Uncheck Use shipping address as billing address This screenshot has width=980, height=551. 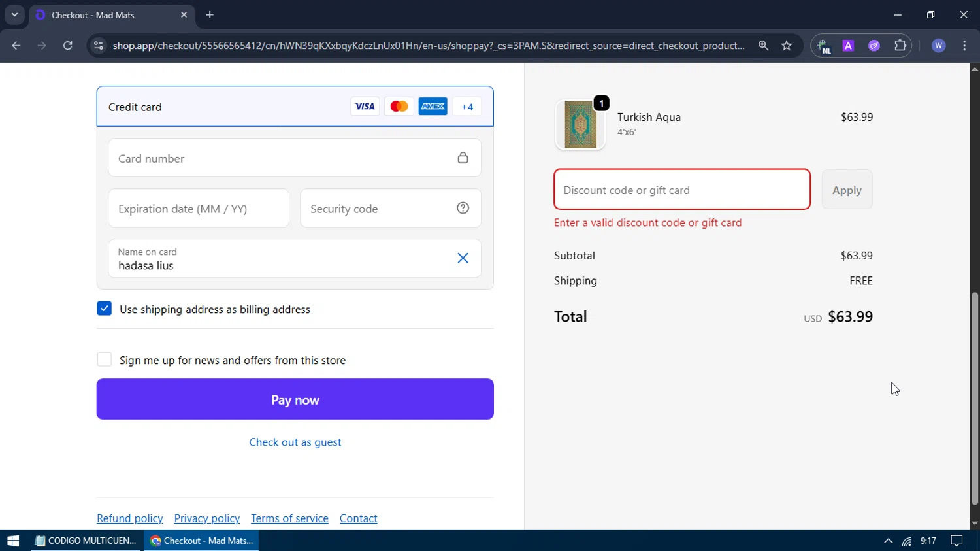tap(104, 309)
